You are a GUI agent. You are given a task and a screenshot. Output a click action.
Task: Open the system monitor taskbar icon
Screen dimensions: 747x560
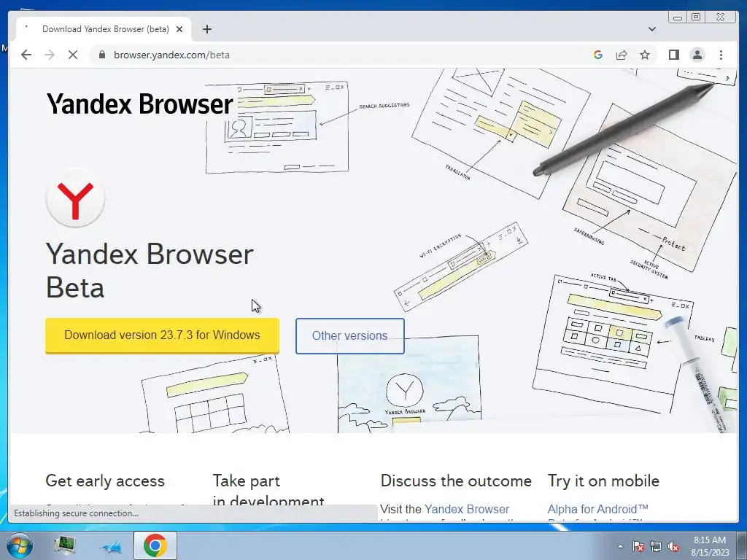click(x=64, y=545)
